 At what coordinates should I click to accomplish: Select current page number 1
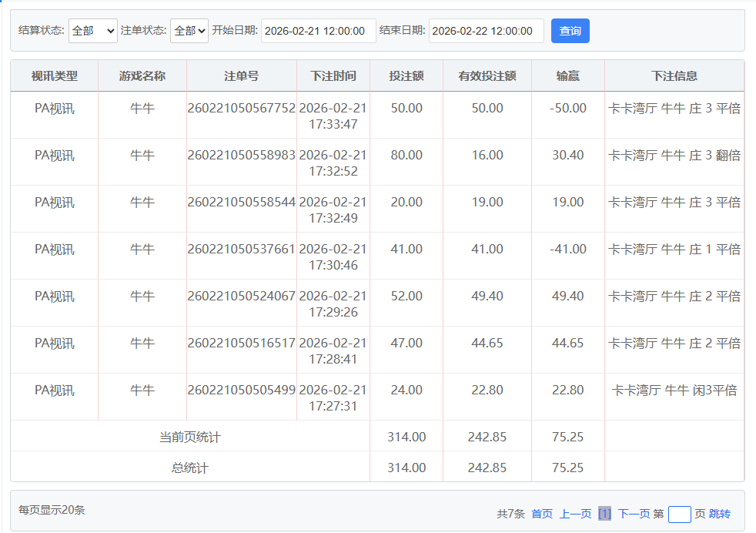pos(604,514)
